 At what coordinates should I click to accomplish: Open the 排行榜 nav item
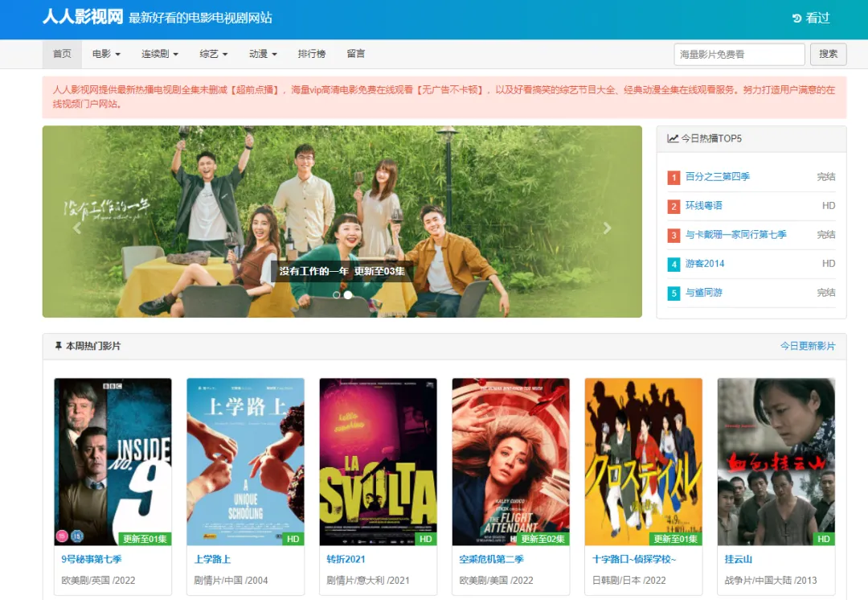point(312,54)
